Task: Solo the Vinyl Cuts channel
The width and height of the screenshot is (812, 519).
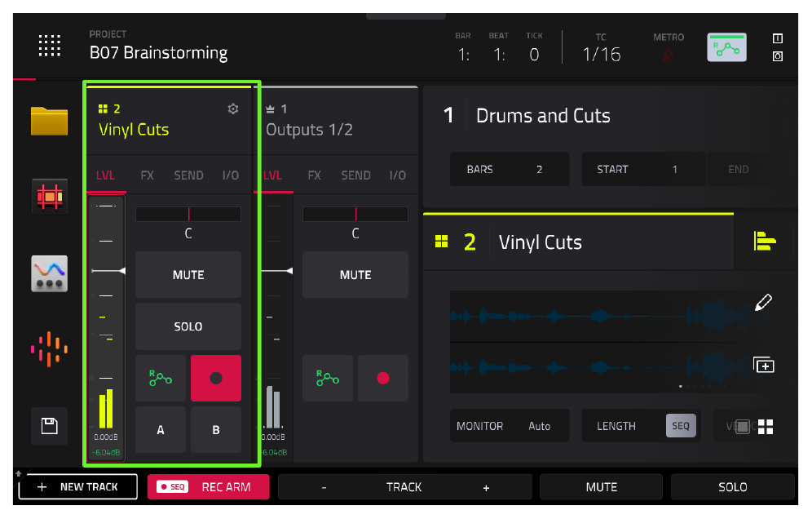Action: [188, 326]
